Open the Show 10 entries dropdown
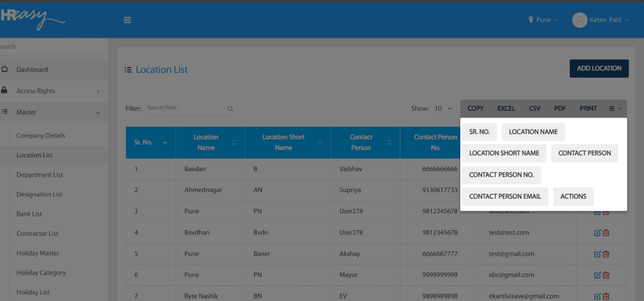The width and height of the screenshot is (644, 301). tap(443, 108)
